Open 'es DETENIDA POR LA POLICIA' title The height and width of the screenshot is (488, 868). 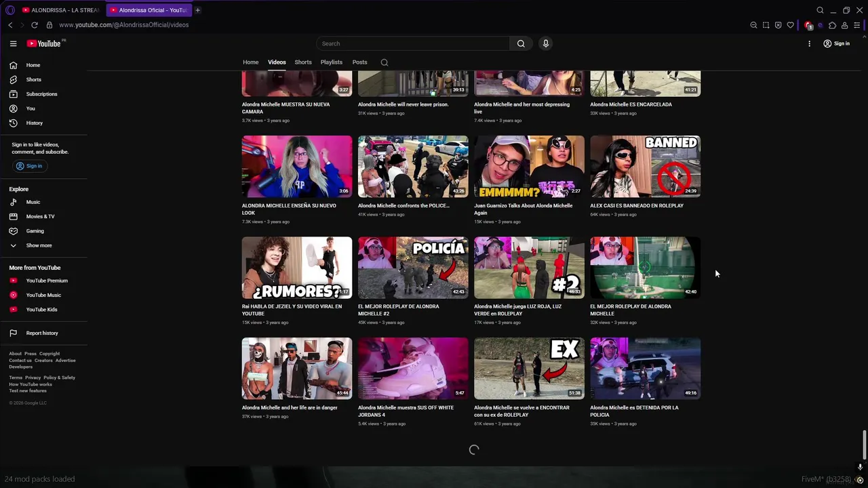634,411
